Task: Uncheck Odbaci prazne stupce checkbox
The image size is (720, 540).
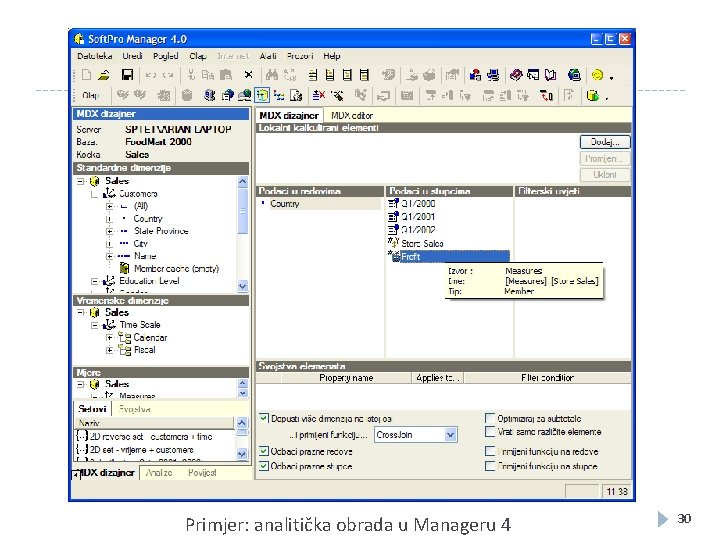Action: pos(264,466)
